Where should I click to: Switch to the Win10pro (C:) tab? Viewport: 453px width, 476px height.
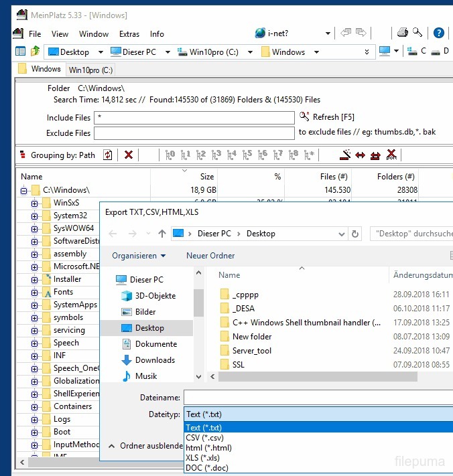pyautogui.click(x=91, y=70)
